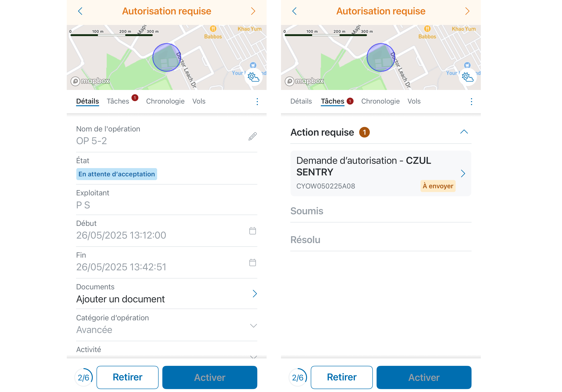Collapse the Action requise section

(x=464, y=132)
